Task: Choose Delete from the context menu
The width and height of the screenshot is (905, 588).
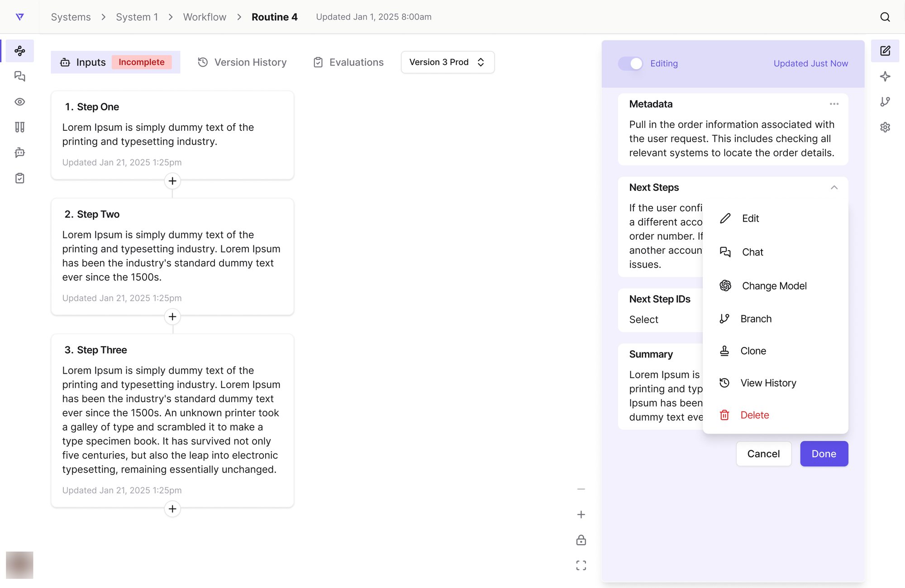Action: click(775, 415)
